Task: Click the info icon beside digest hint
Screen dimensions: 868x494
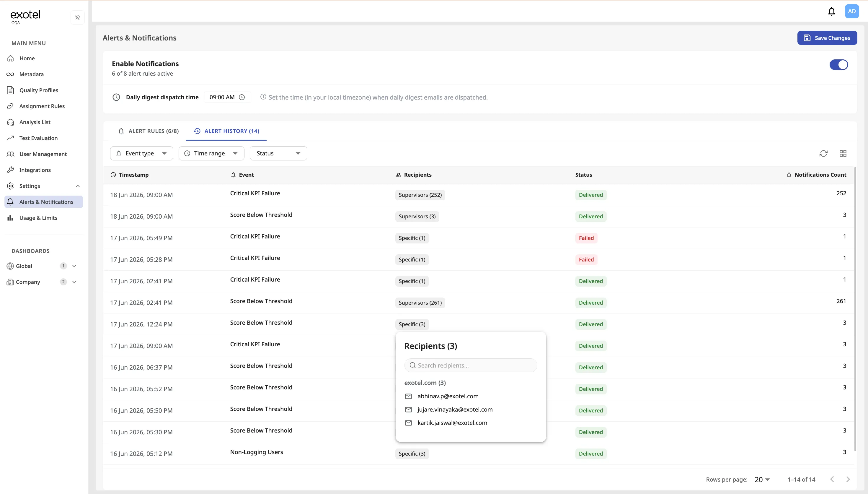Action: coord(263,97)
